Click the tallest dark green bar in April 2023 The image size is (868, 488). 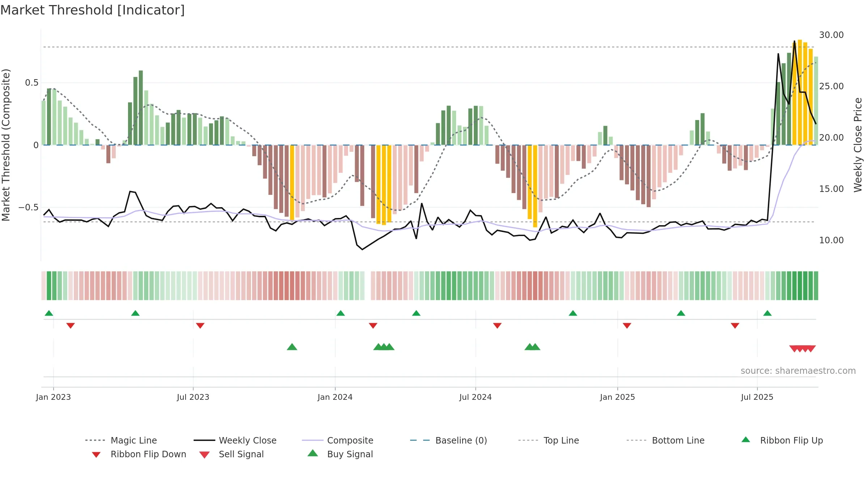click(x=141, y=108)
